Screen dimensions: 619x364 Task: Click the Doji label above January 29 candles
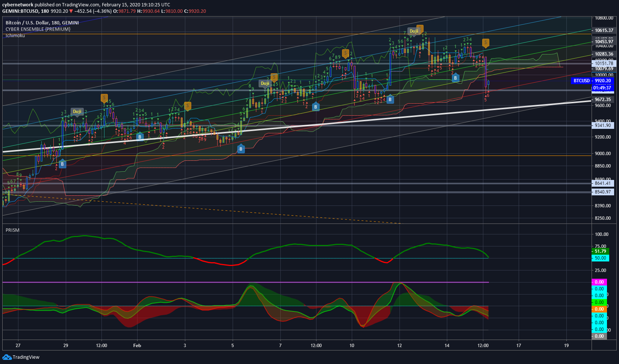point(77,112)
